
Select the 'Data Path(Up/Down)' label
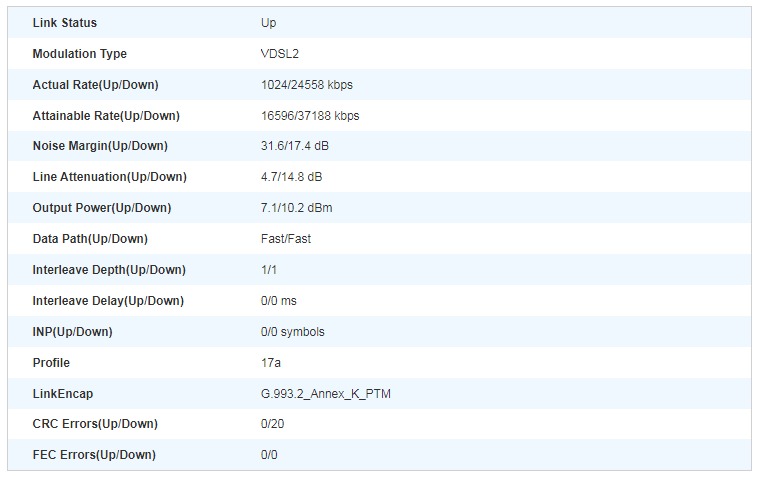click(x=90, y=239)
